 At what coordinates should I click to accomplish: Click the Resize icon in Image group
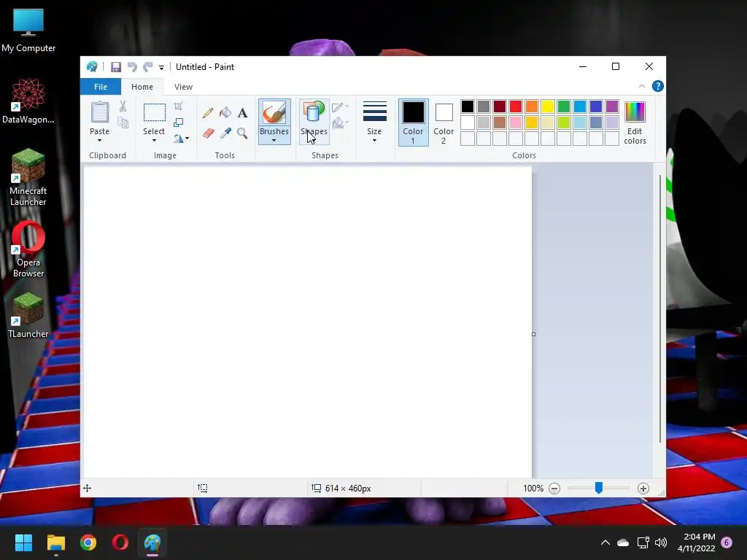coord(178,122)
